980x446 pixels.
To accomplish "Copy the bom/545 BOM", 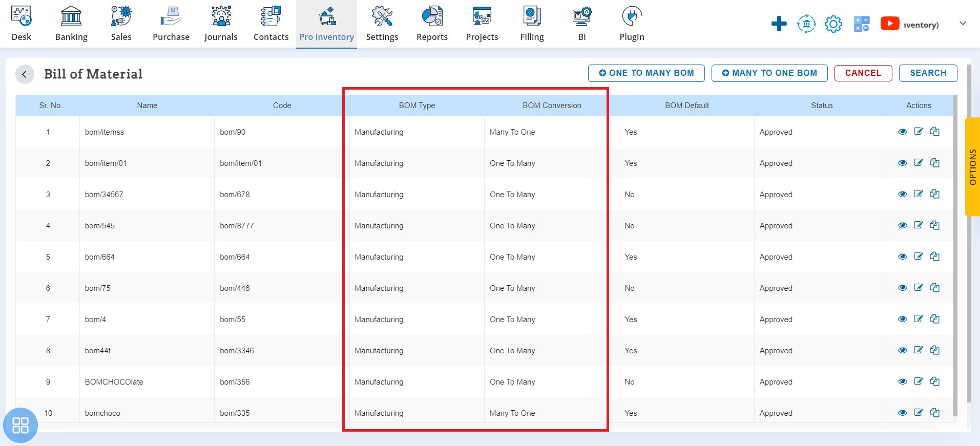I will pos(934,225).
